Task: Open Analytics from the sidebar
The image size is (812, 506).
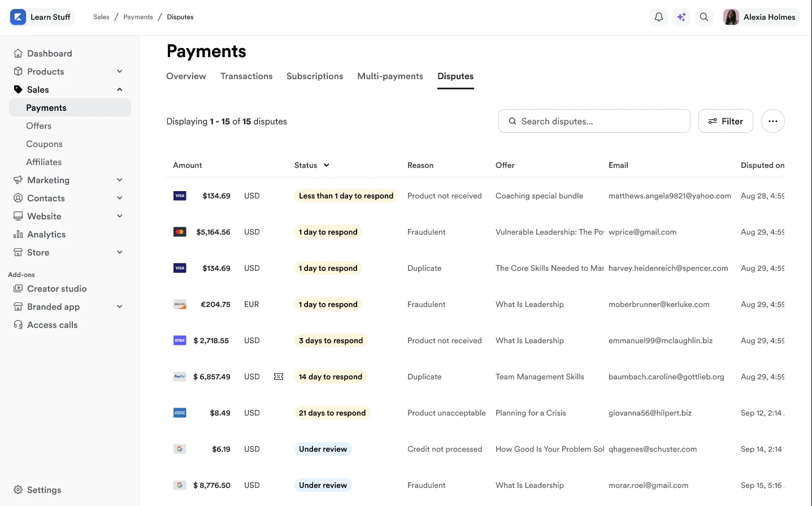Action: [46, 234]
